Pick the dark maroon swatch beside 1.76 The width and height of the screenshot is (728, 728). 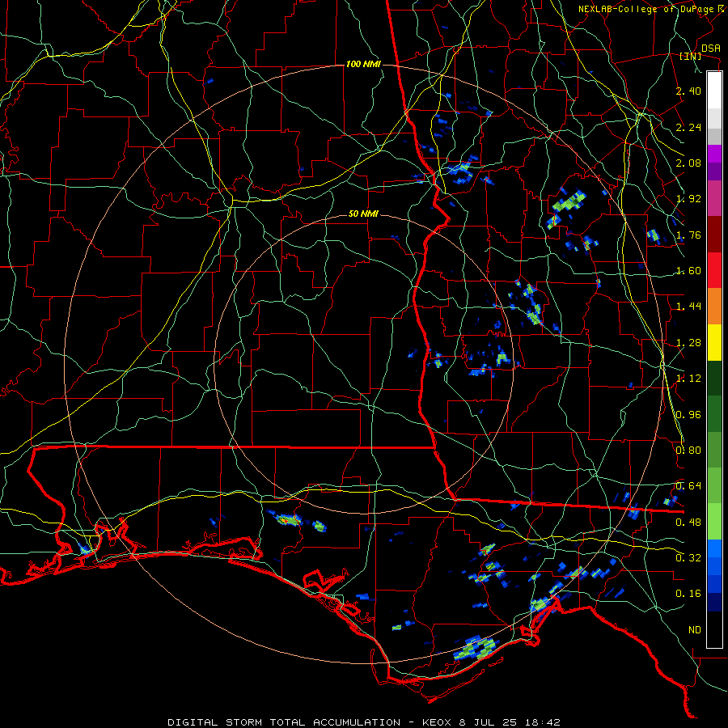(x=714, y=235)
